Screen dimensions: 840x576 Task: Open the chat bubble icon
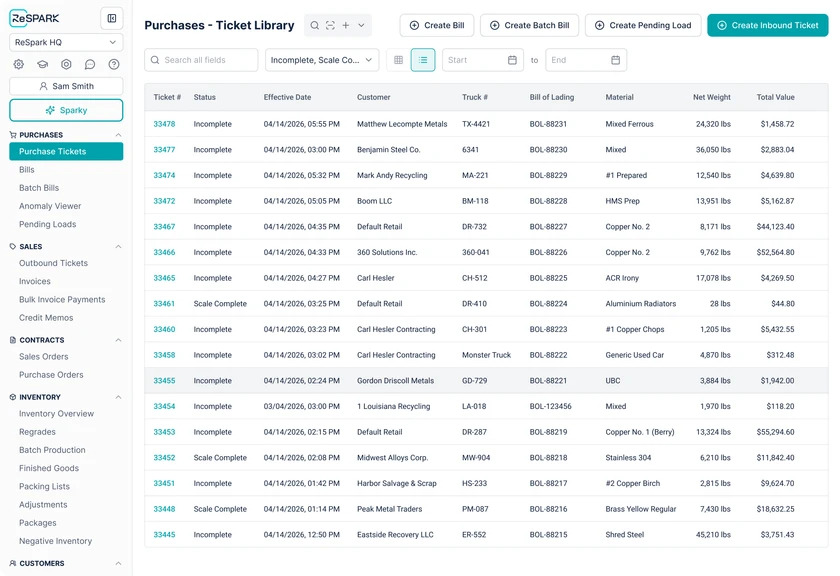[90, 64]
